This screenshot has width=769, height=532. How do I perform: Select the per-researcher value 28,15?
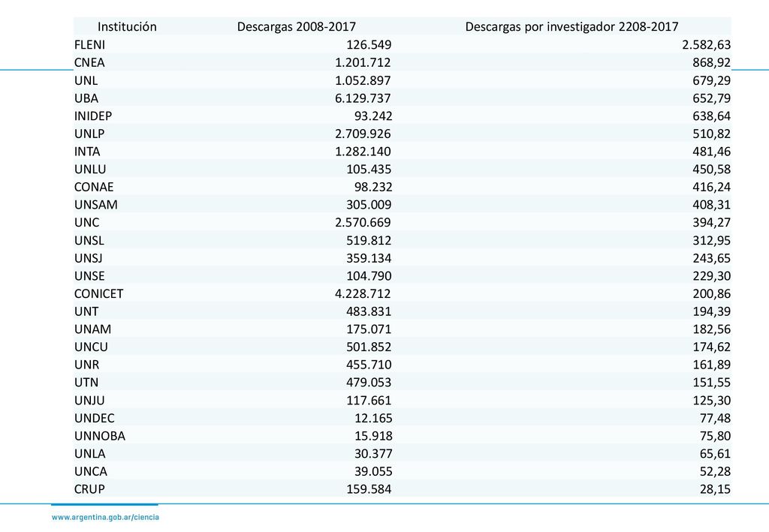point(715,489)
